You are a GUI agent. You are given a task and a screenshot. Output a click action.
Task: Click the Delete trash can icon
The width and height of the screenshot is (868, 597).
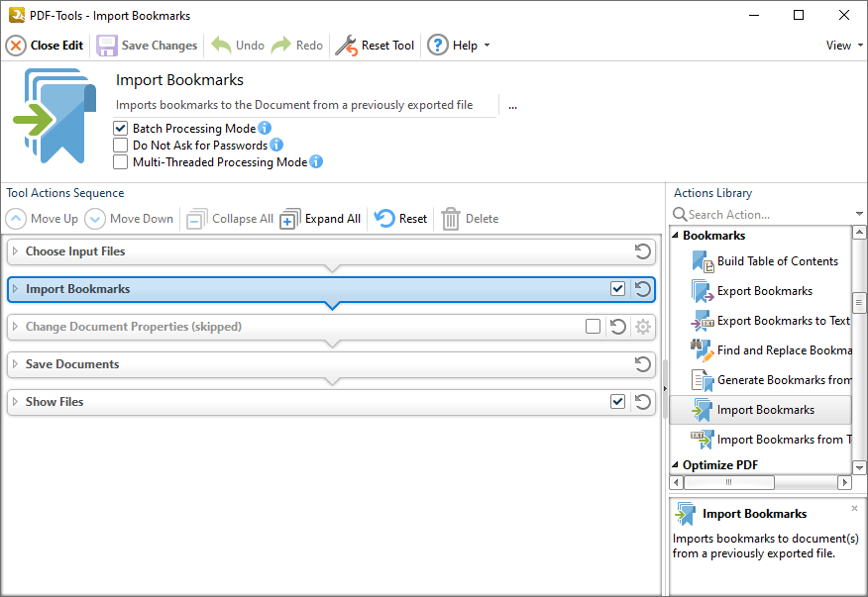point(451,219)
